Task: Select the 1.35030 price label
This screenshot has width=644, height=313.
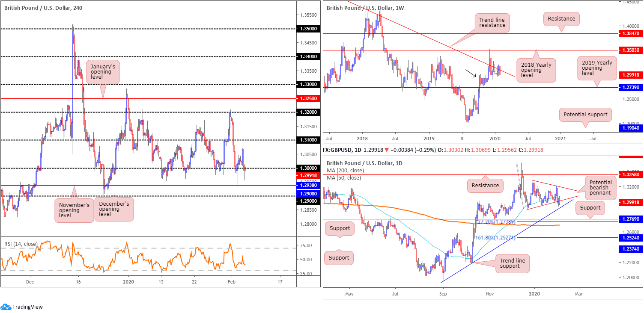Action: (632, 50)
